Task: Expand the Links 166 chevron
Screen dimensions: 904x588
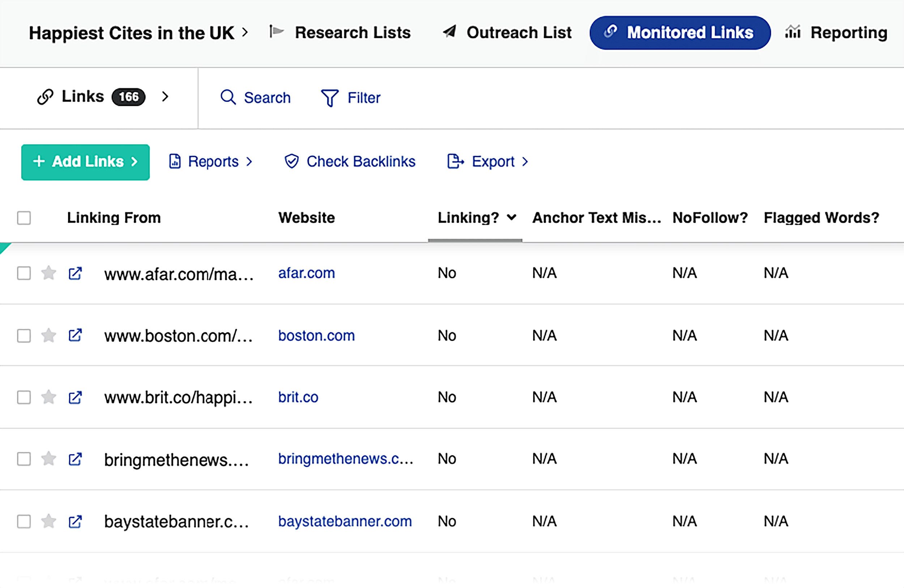Action: tap(166, 97)
